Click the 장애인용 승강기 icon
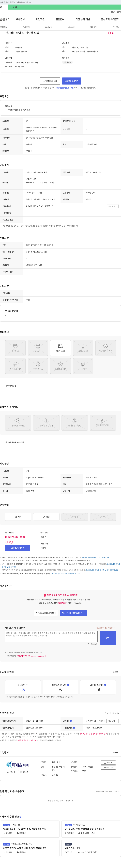This screenshot has height=868, width=121. pyautogui.click(x=46, y=423)
